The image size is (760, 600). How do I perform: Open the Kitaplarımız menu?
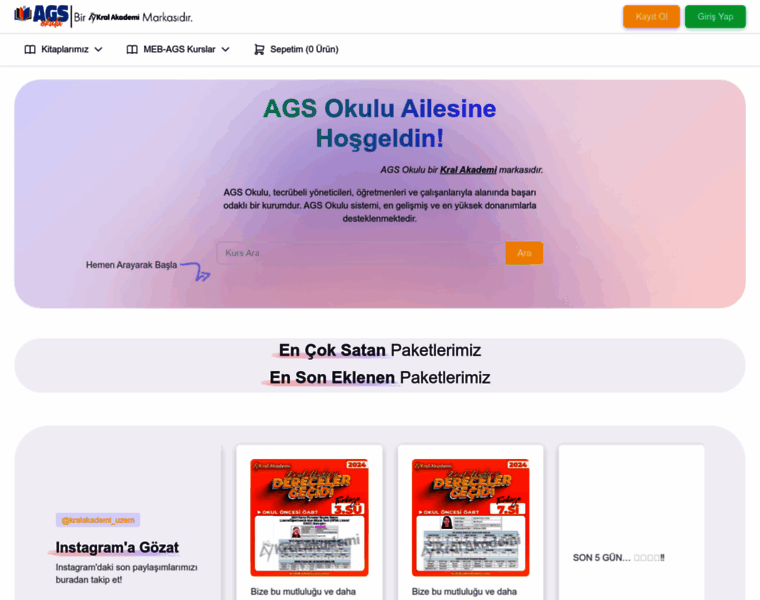(63, 49)
